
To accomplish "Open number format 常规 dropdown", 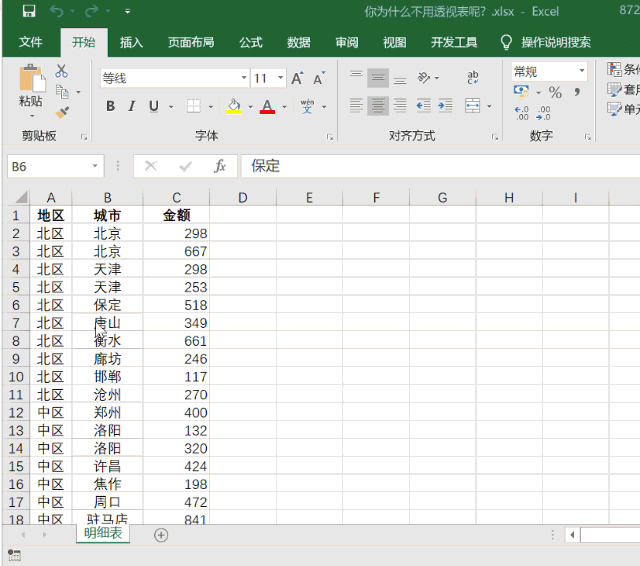I will [582, 71].
